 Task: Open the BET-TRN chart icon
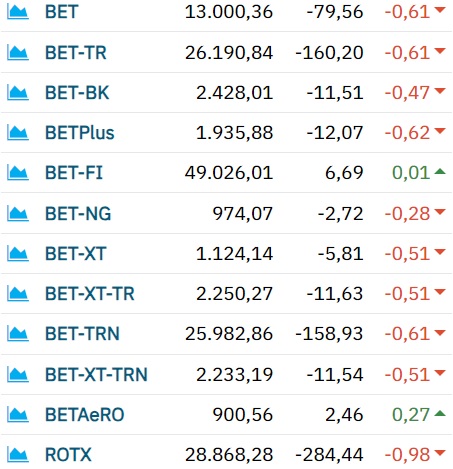(18, 334)
